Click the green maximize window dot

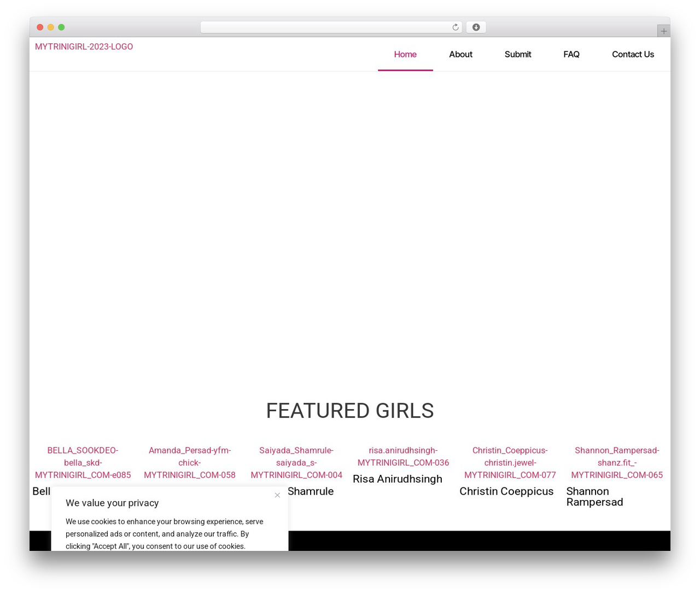61,27
